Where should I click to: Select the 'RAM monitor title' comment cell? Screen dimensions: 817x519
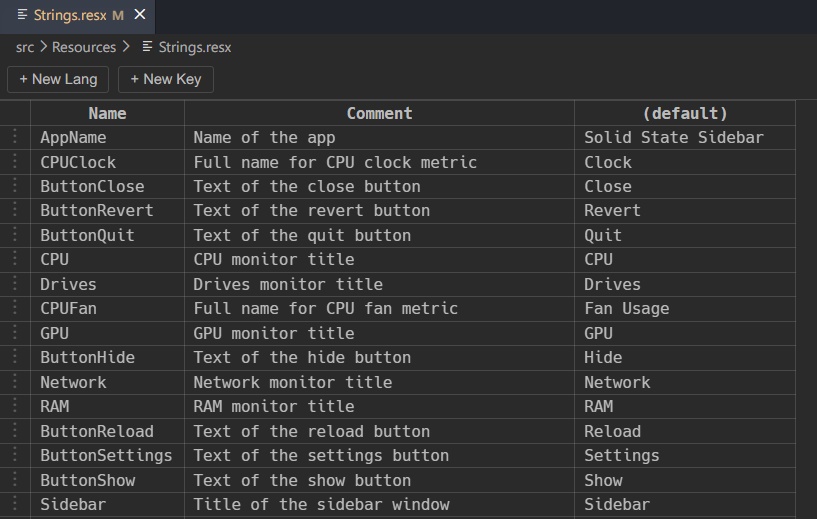[379, 407]
